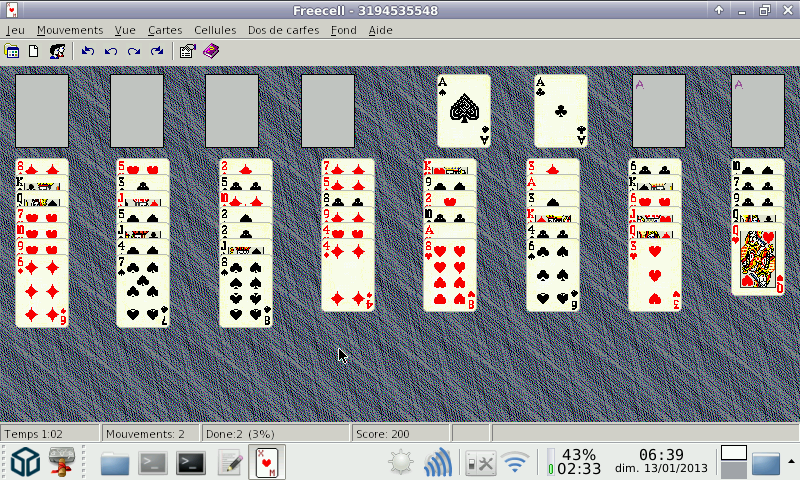Select the 8 of hearts card
The width and height of the screenshot is (800, 480).
point(450,275)
